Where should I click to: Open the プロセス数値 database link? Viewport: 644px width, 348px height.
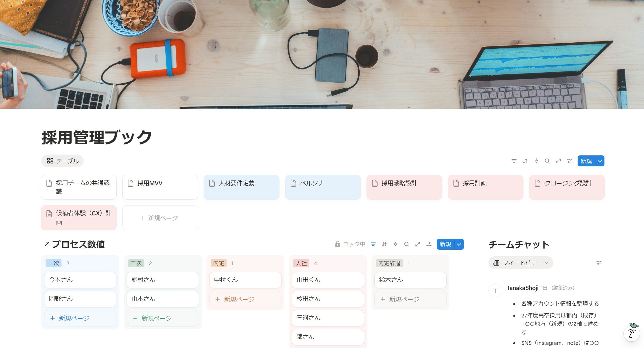[78, 244]
